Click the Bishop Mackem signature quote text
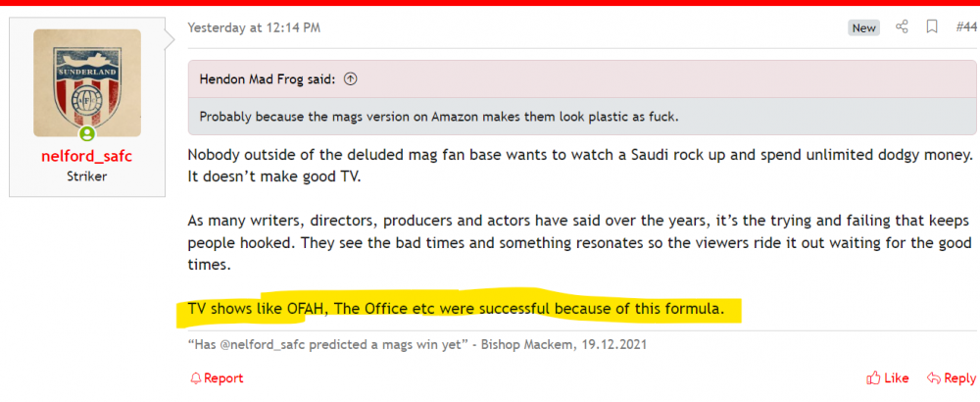 click(417, 345)
